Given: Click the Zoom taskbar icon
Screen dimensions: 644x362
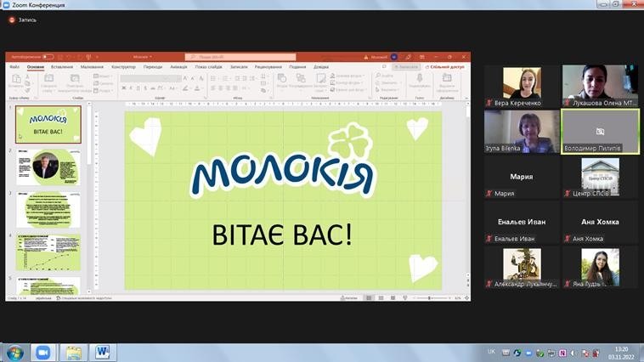Looking at the screenshot, I should pos(42,353).
